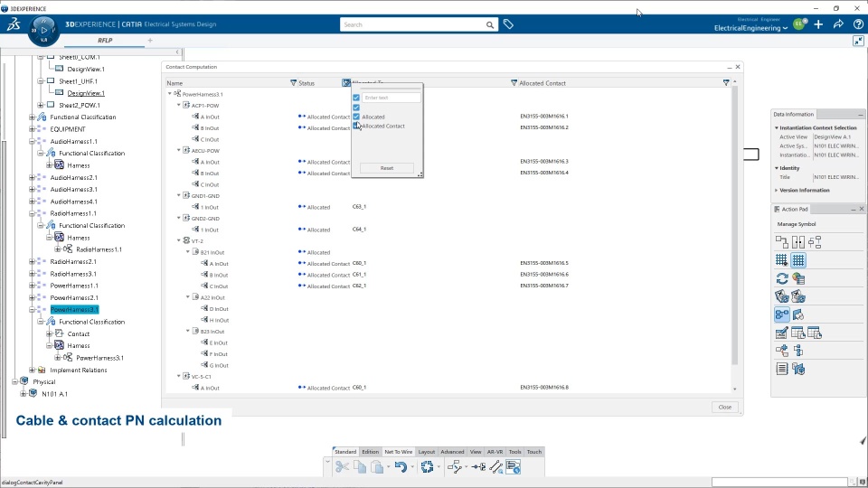Click the 3DS logo in the top-left corner

[14, 23]
